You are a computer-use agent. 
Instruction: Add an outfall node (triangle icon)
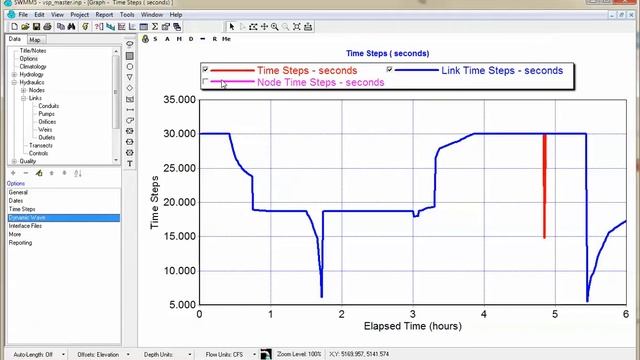(x=130, y=77)
